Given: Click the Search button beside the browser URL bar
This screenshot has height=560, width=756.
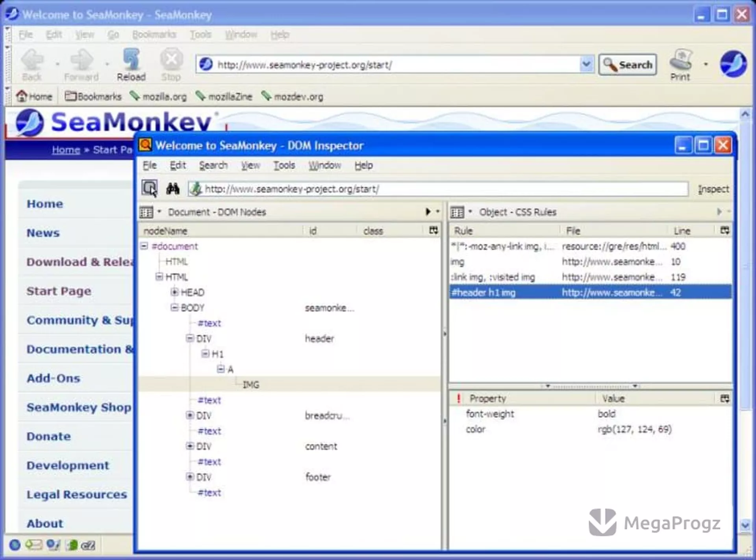Looking at the screenshot, I should point(628,65).
